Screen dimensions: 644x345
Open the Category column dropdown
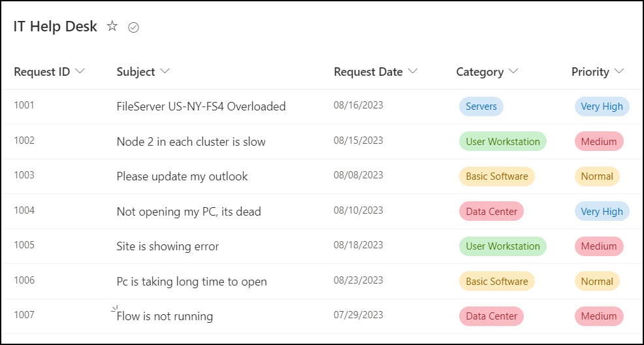(513, 71)
